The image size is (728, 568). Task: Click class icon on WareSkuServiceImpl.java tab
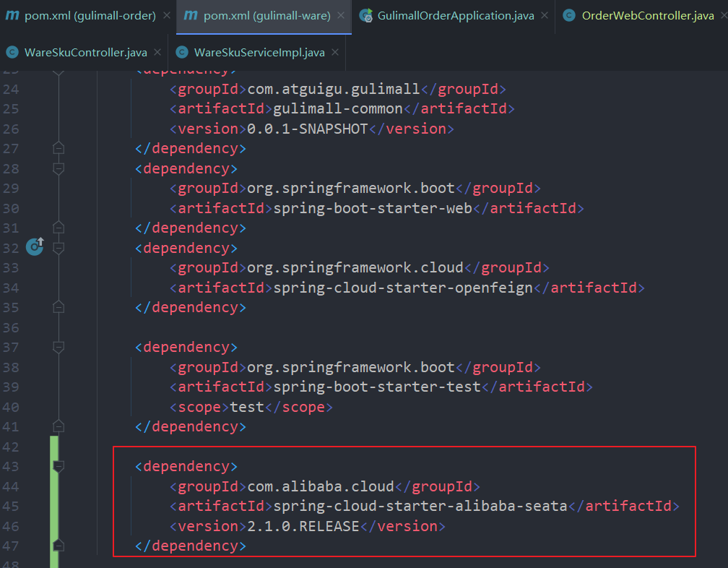182,52
